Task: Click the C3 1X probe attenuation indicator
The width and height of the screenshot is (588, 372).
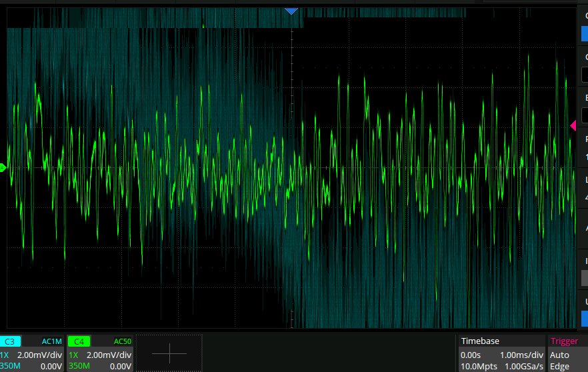Action: (x=5, y=355)
